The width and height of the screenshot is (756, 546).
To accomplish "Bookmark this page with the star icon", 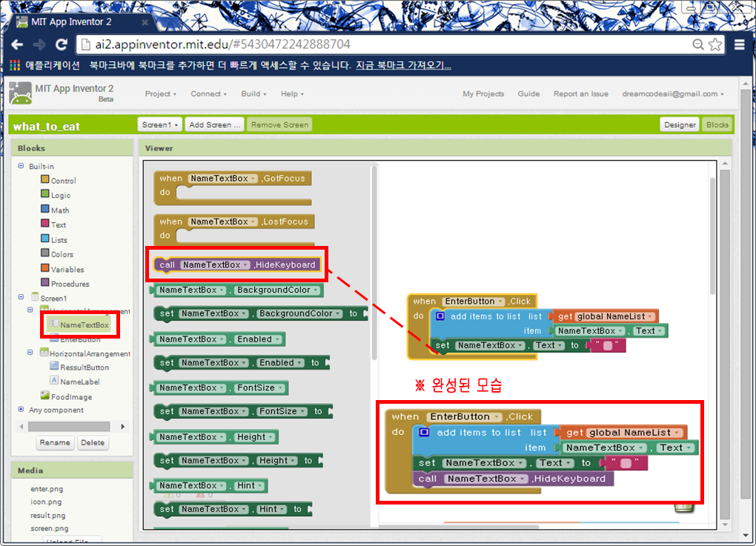I will point(715,44).
